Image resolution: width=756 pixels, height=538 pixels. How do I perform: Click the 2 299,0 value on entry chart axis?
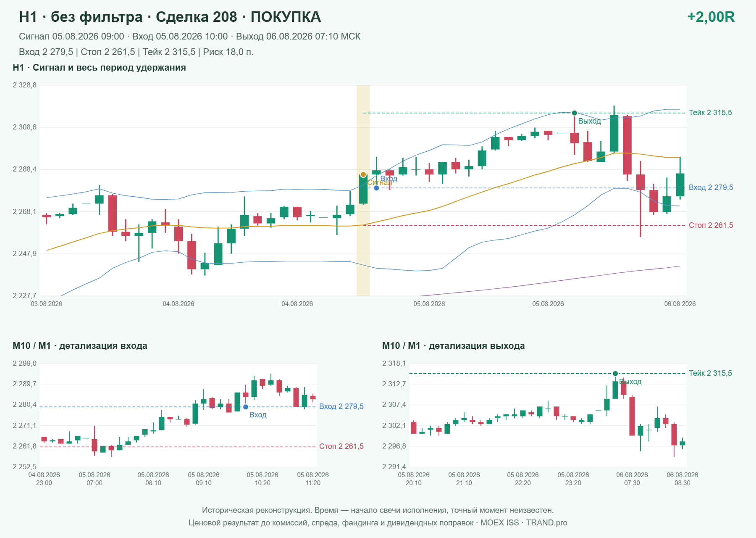(24, 364)
